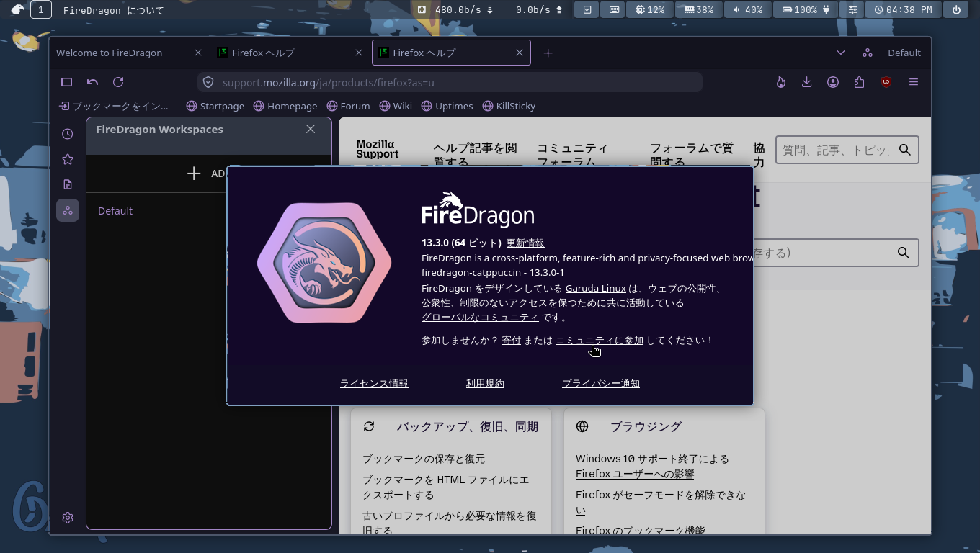Select the Default workspace in the panel
Viewport: 980px width, 553px height.
[115, 211]
